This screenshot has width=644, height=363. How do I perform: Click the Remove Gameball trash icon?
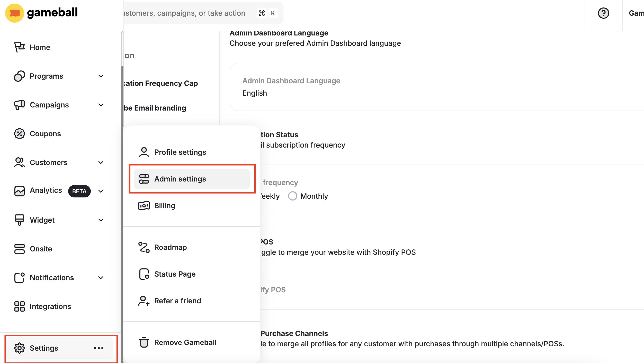pos(144,342)
